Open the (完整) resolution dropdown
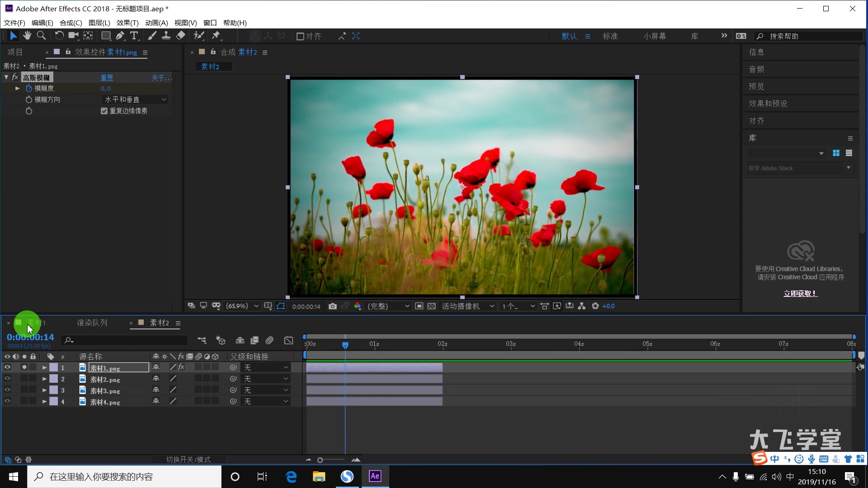This screenshot has width=868, height=488. pyautogui.click(x=388, y=306)
